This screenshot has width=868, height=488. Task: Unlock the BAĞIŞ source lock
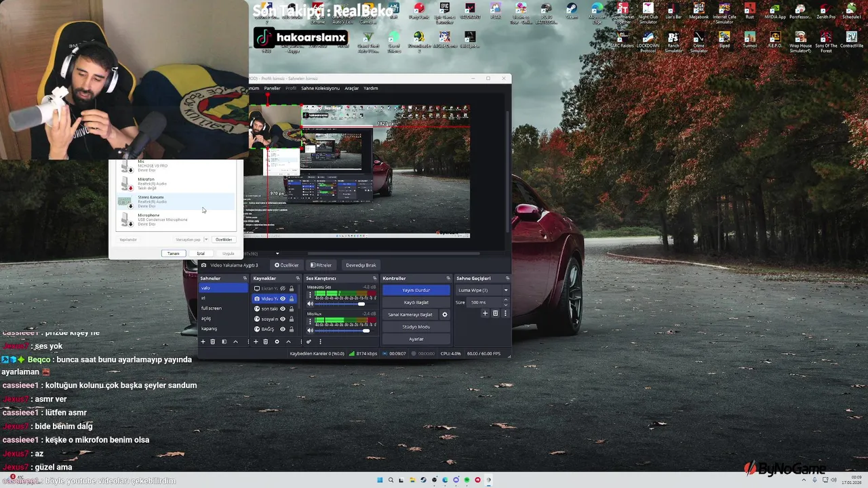point(292,329)
